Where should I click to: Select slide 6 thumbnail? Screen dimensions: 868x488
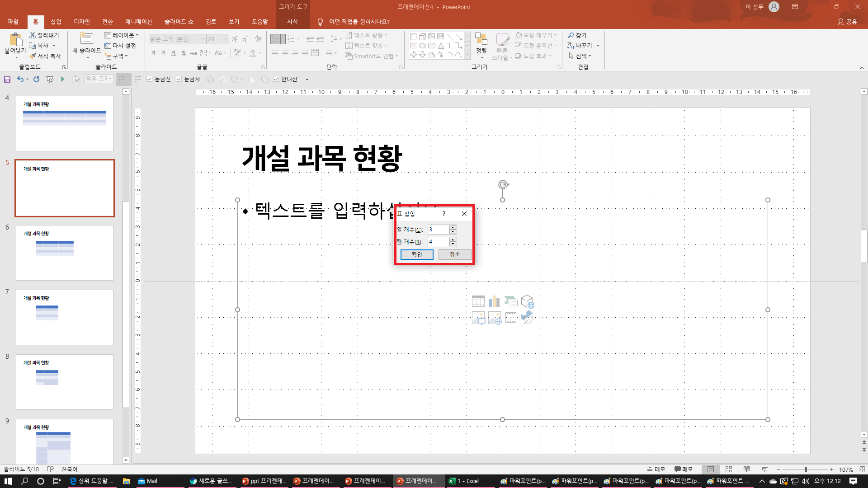coord(65,252)
